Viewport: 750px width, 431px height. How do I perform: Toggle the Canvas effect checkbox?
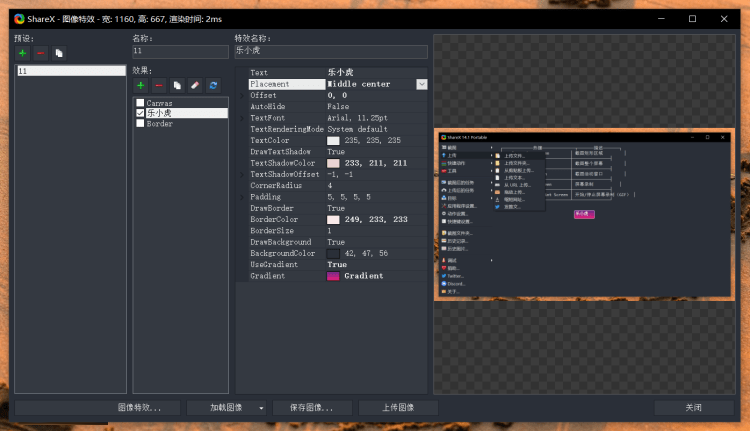tap(140, 103)
